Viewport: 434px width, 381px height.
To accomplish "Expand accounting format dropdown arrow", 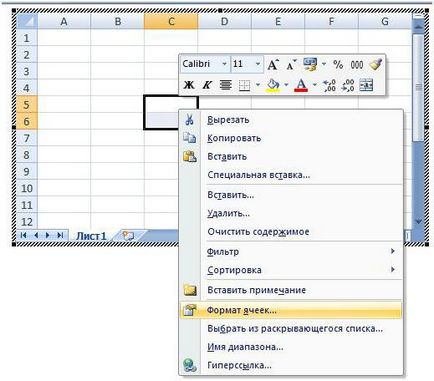I will [x=324, y=64].
